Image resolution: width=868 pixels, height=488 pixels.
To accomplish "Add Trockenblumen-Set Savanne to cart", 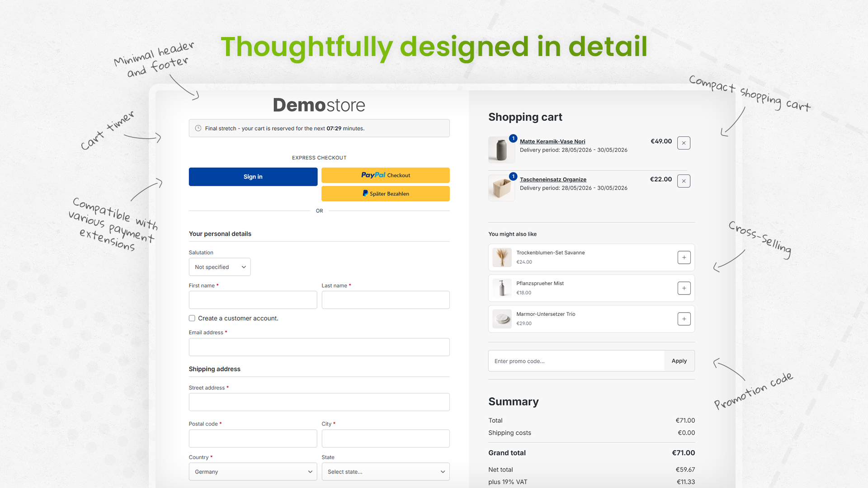I will click(x=684, y=258).
